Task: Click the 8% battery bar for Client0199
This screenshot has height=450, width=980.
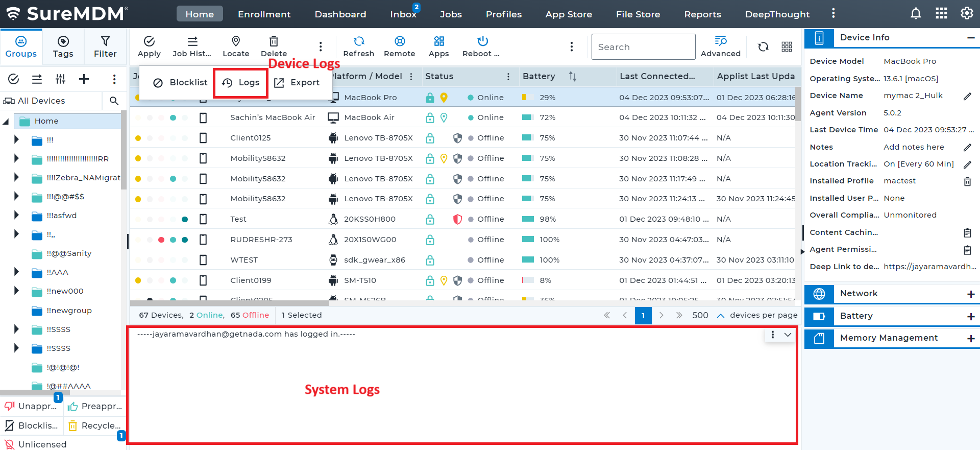Action: pyautogui.click(x=528, y=280)
